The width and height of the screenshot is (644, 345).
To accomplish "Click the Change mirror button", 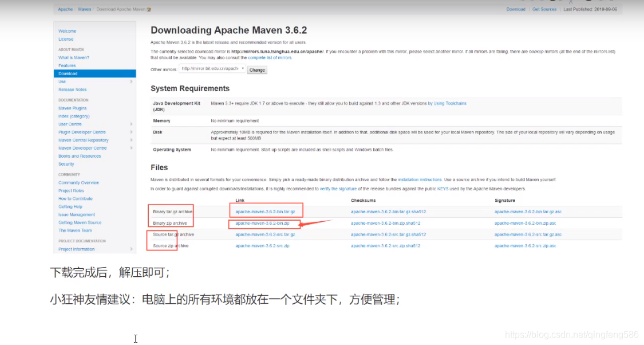I will click(x=257, y=70).
